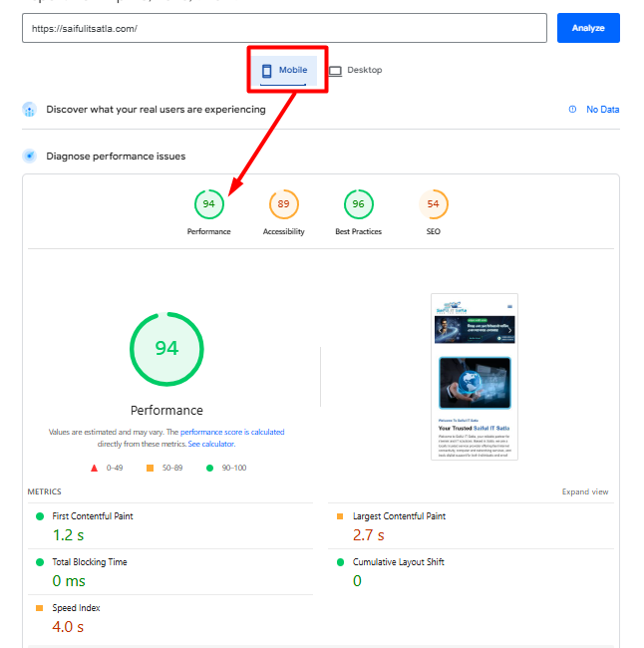
Task: Click the large 94 Performance gauge
Action: (166, 349)
